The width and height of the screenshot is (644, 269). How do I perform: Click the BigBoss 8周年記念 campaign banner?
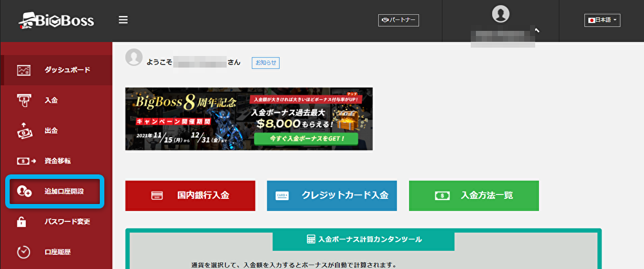click(249, 118)
